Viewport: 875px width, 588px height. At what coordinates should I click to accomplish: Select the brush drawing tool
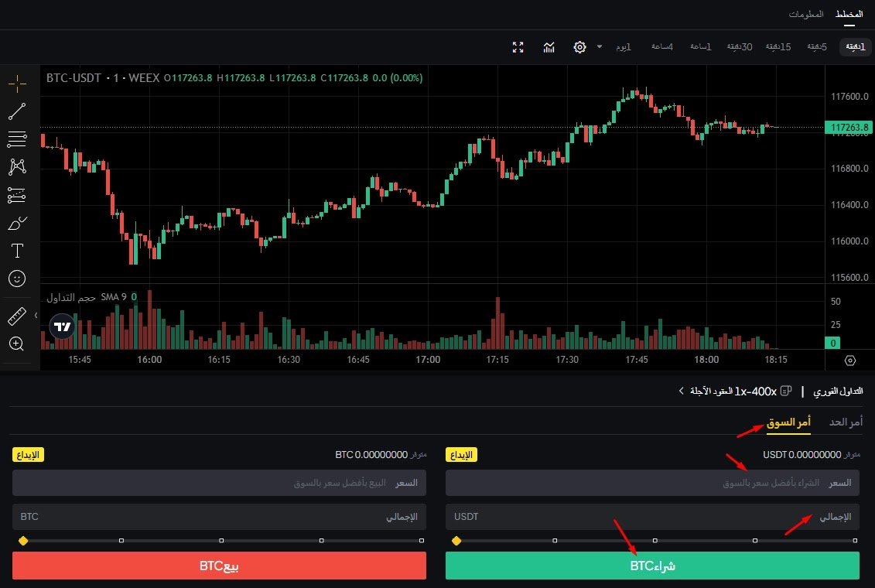17,224
